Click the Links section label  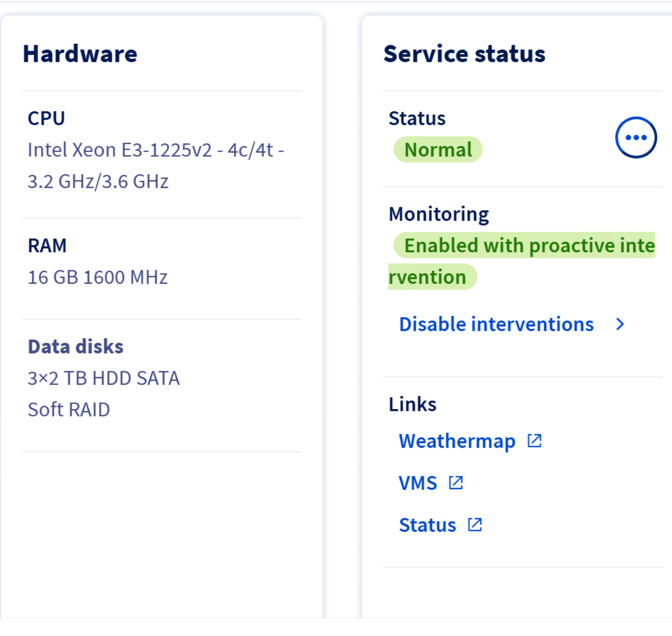(413, 404)
